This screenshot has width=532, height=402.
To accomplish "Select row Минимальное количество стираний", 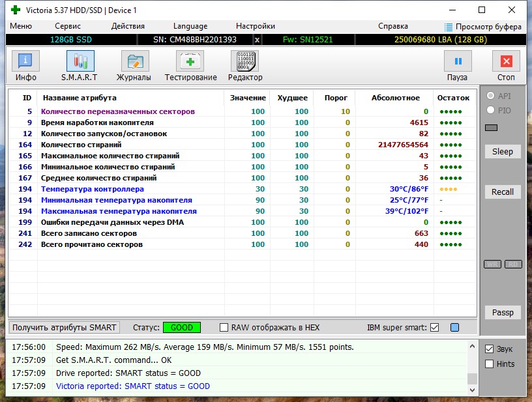I will click(243, 167).
